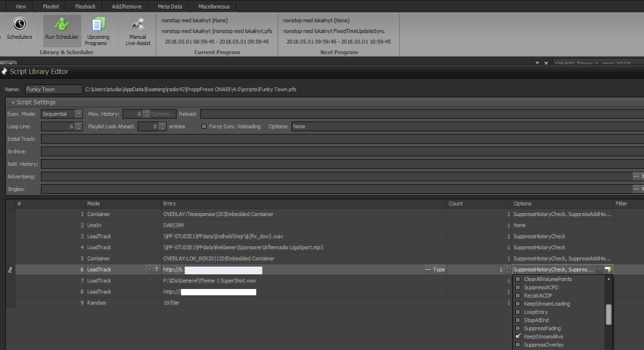Viewport: 644px width, 350px height.
Task: Click the lightning icon in row 6 options
Action: [608, 270]
